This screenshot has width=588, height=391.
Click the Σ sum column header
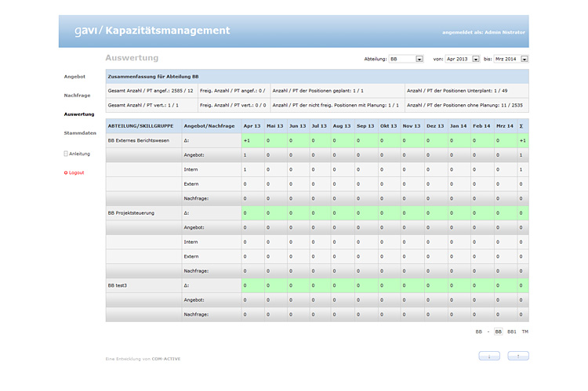point(521,126)
